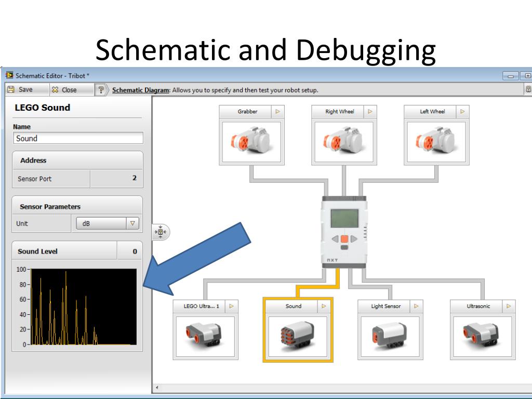This screenshot has height=399, width=532.
Task: Expand the Ultrasonic block arrow
Action: [509, 306]
